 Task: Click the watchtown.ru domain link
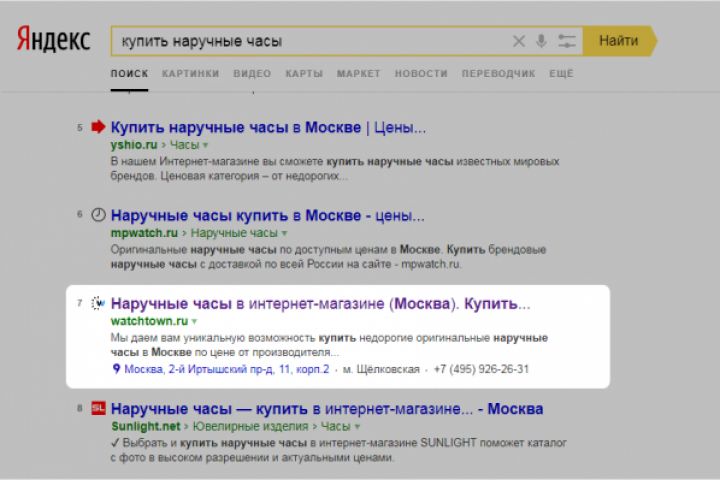[x=149, y=321]
